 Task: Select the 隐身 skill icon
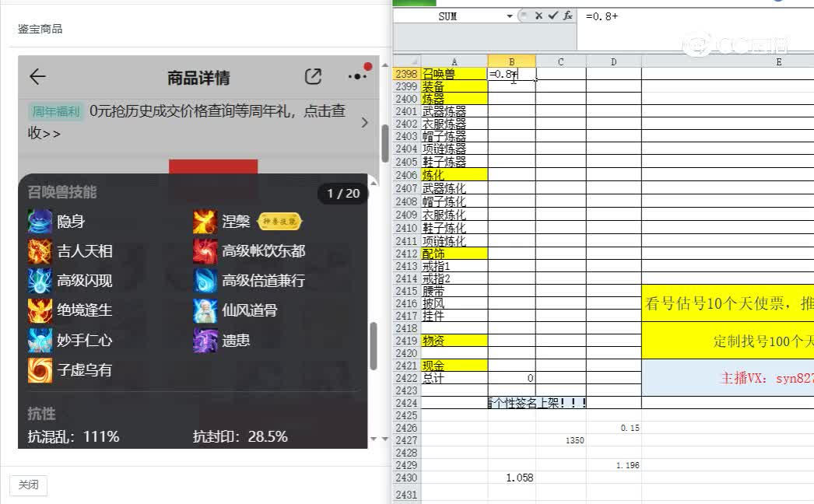(x=38, y=221)
